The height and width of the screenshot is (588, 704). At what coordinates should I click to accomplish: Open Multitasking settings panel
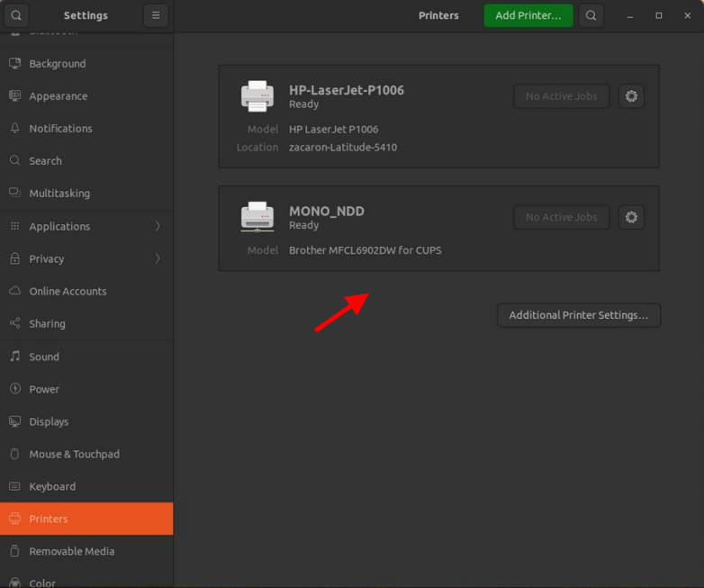pos(59,194)
